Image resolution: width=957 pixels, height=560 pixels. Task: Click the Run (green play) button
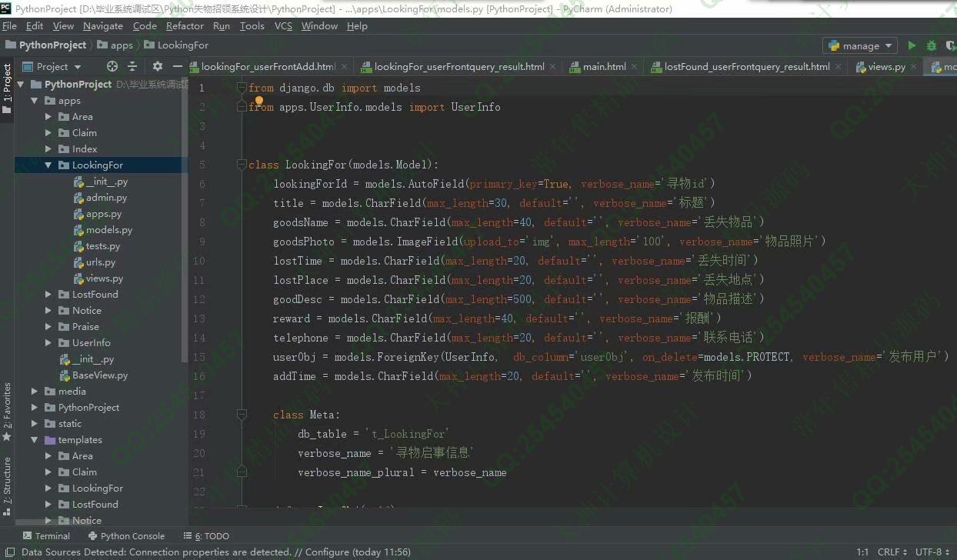pyautogui.click(x=912, y=45)
